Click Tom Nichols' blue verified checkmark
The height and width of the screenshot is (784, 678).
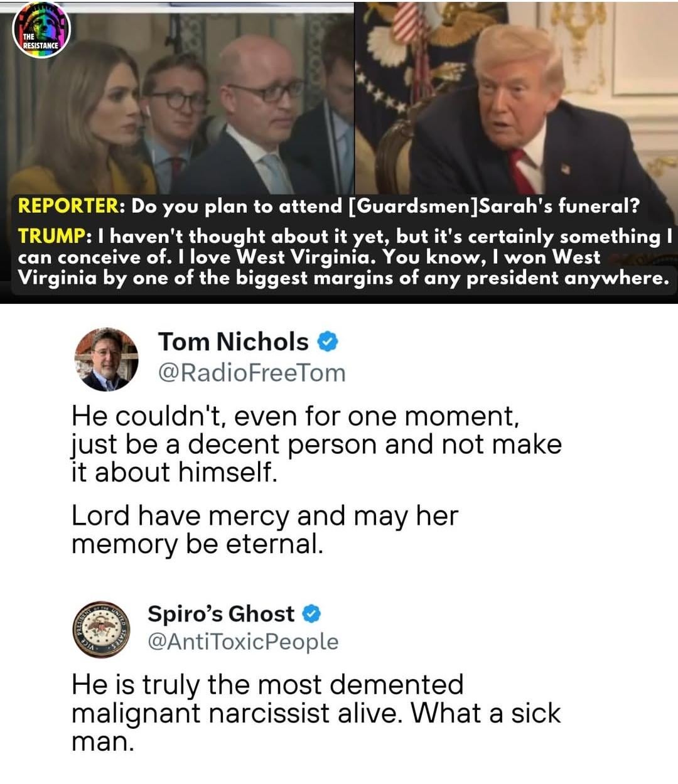(x=328, y=342)
